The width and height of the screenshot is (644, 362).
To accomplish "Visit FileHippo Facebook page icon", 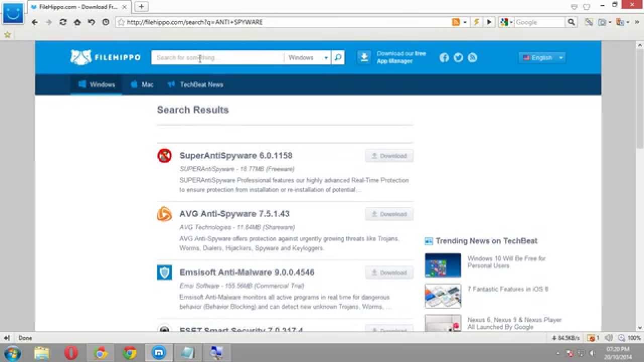I will [444, 57].
